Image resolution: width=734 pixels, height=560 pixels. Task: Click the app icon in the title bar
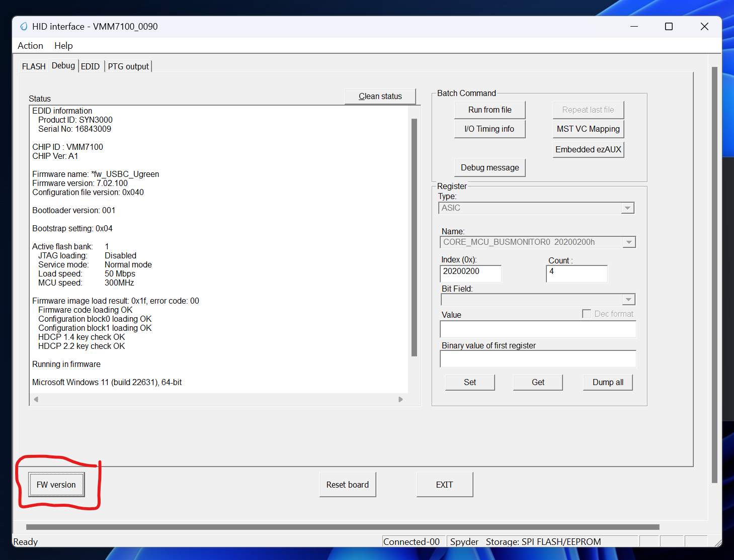[24, 27]
